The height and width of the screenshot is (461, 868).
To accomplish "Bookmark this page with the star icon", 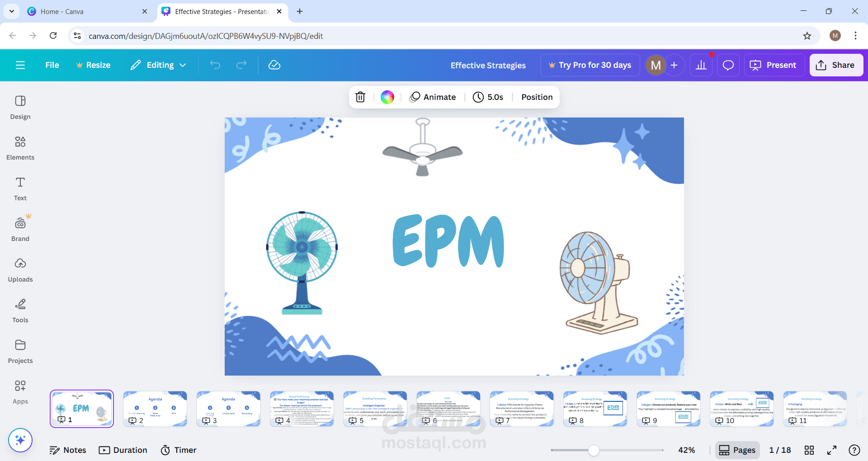I will click(x=807, y=36).
